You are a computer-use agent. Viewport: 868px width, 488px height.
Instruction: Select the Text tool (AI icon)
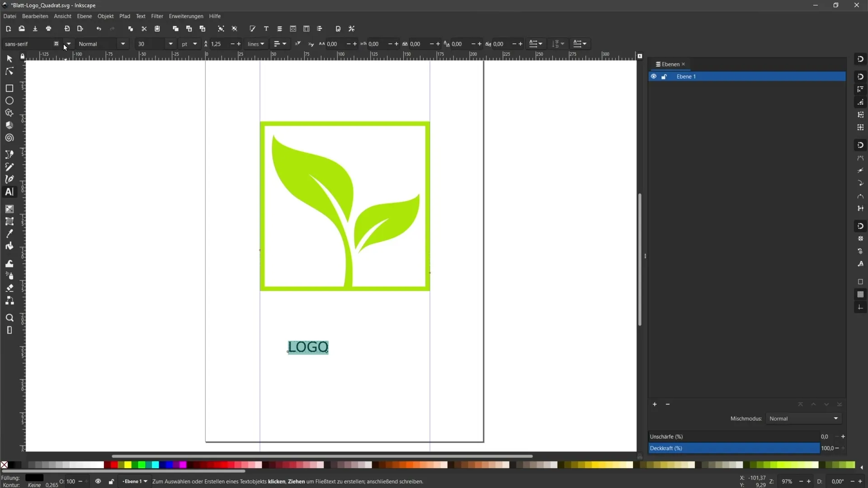9,191
